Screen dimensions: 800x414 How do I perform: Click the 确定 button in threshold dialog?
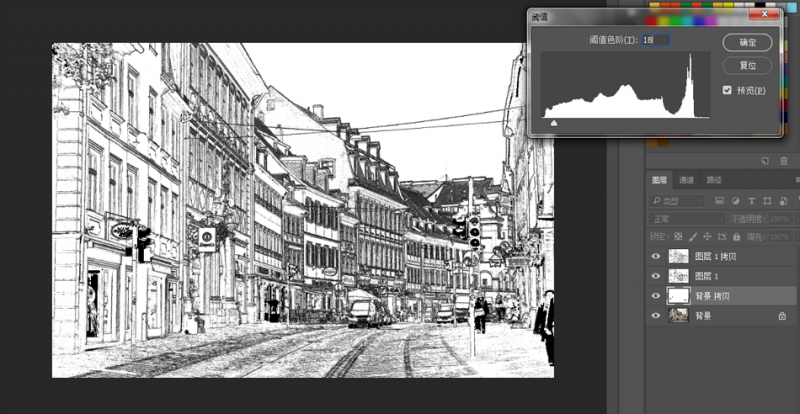pos(747,42)
